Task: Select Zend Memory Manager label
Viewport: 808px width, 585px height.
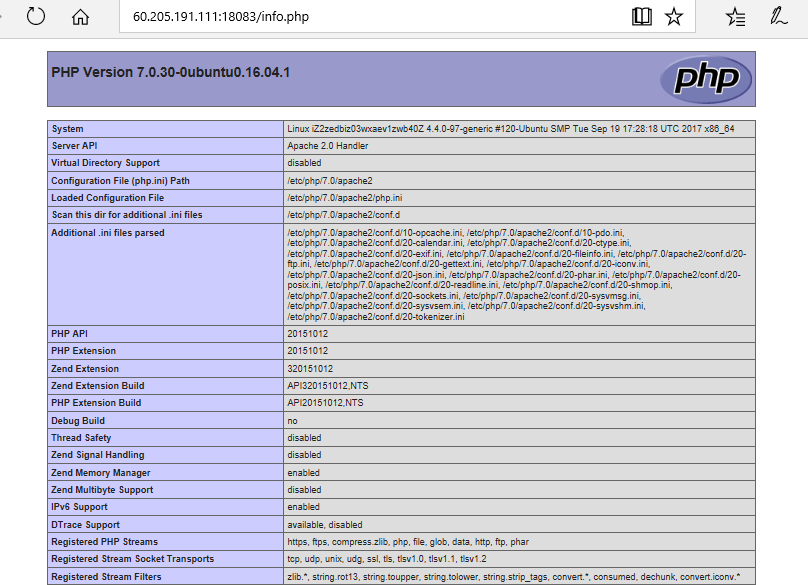Action: click(x=100, y=473)
